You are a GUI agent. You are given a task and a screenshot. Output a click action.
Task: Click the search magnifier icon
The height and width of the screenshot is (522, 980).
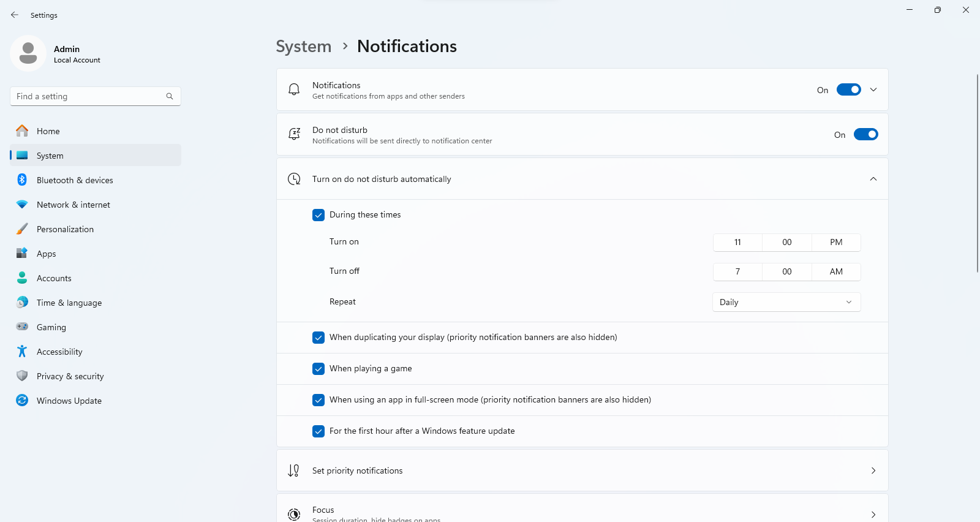pos(170,96)
